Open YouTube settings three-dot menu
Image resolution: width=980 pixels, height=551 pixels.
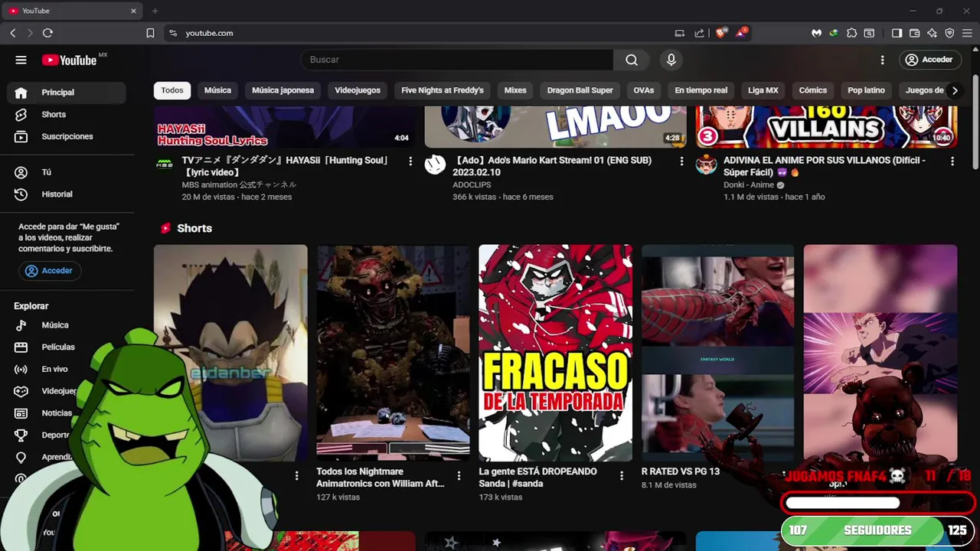coord(882,60)
